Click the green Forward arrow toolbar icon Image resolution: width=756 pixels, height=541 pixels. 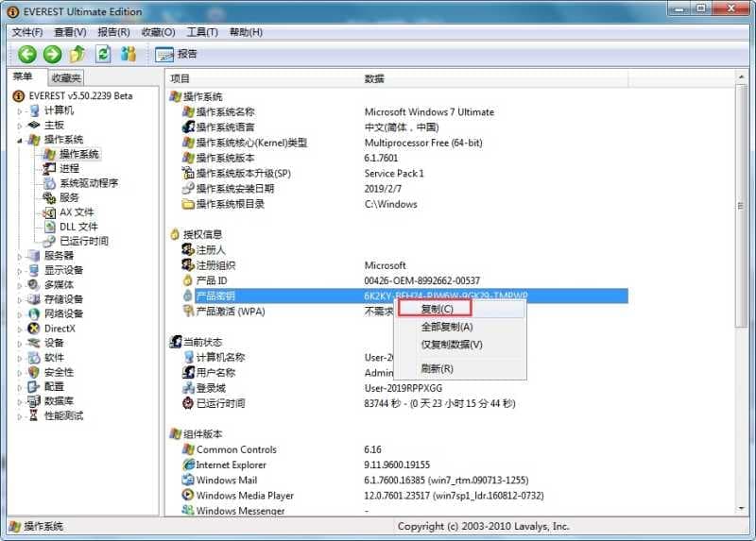pos(52,54)
